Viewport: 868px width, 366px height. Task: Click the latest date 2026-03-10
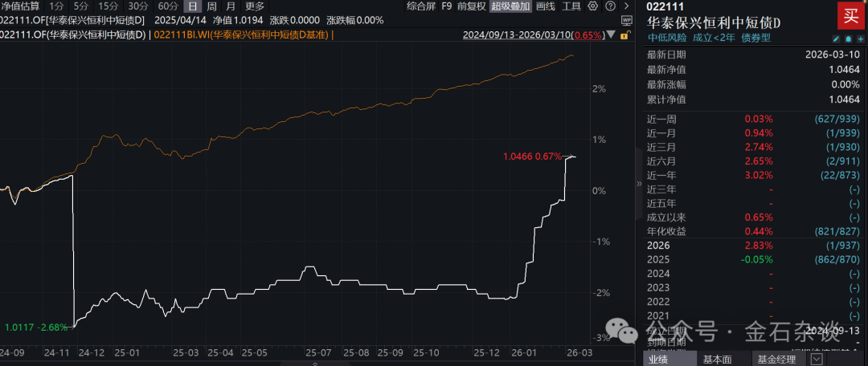coord(834,55)
